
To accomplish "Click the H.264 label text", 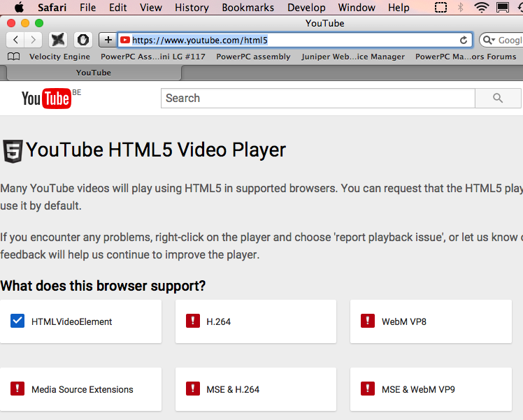I will 218,321.
